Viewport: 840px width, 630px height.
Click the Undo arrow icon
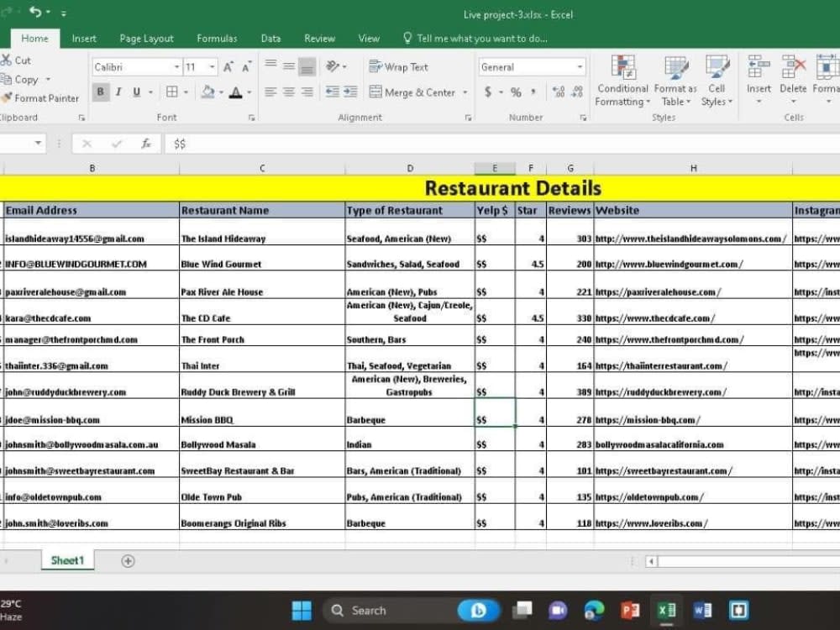tap(35, 12)
